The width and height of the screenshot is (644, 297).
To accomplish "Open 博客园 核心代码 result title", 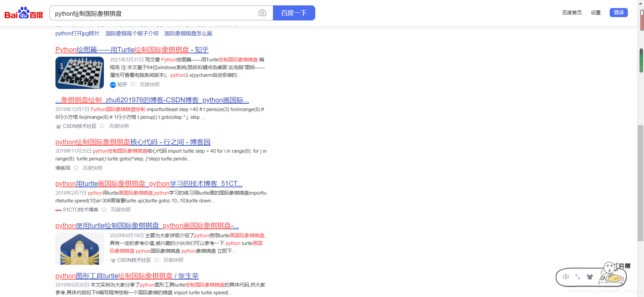I will [133, 142].
